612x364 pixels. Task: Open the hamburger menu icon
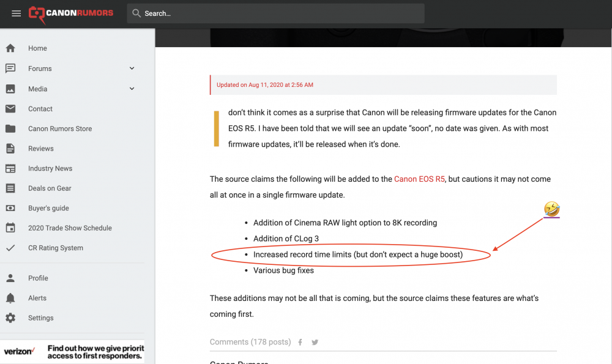[17, 13]
